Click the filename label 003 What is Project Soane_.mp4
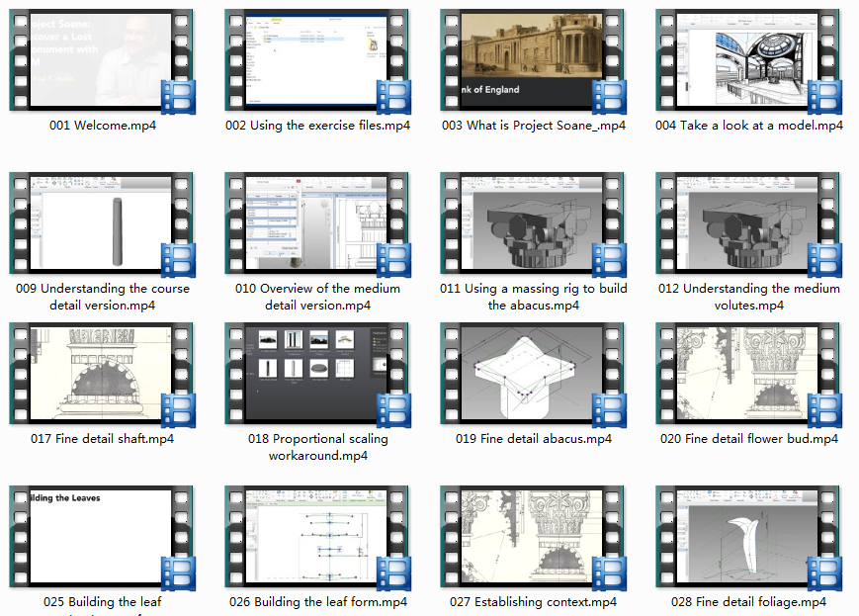Image resolution: width=859 pixels, height=616 pixels. (534, 126)
